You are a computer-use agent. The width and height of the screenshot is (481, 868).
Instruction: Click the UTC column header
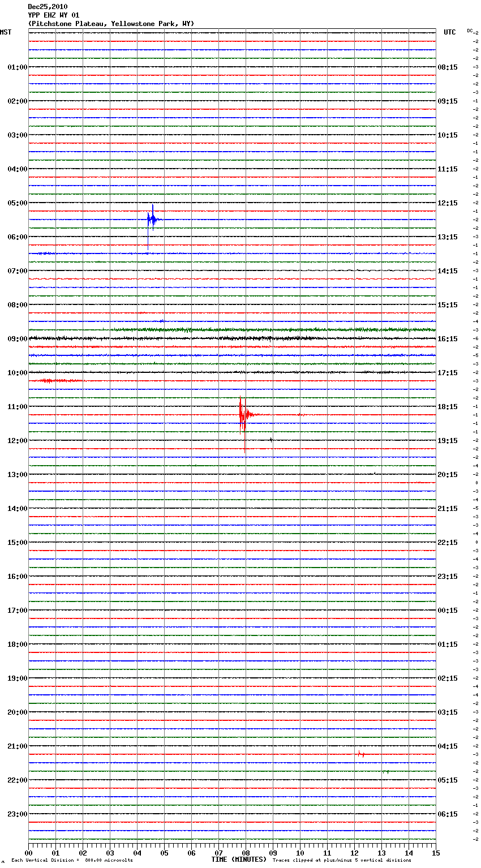[449, 32]
